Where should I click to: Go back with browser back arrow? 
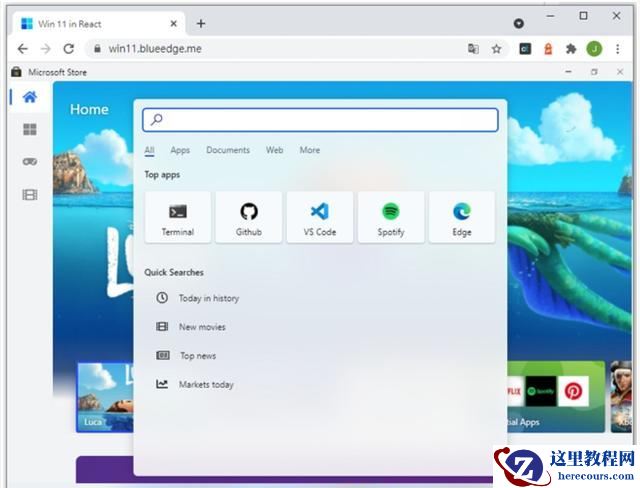click(x=23, y=49)
